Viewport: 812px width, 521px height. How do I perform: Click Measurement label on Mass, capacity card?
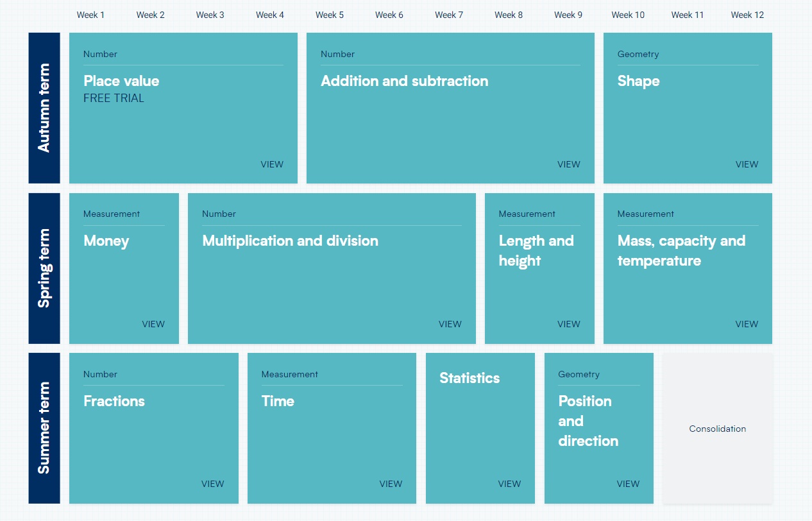coord(646,214)
